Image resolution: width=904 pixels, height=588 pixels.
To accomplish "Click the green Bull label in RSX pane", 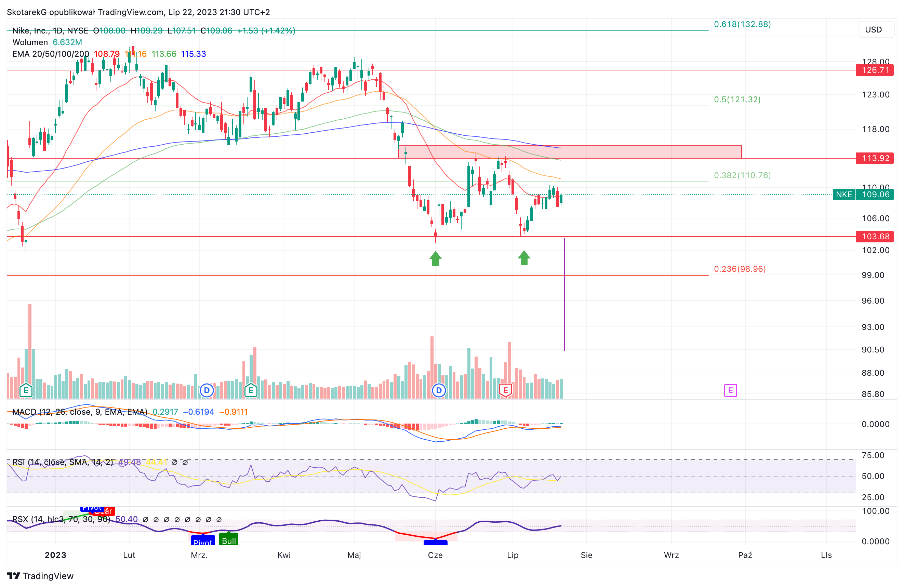I will (229, 540).
